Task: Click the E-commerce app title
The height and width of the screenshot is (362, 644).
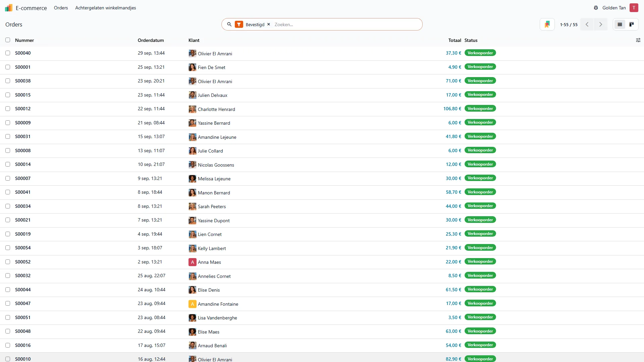Action: (x=31, y=8)
